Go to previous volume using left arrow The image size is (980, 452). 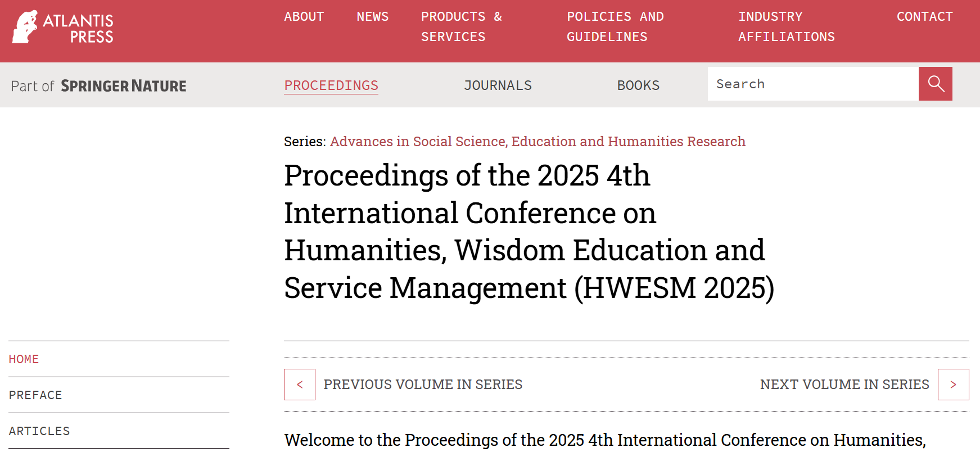pos(300,385)
